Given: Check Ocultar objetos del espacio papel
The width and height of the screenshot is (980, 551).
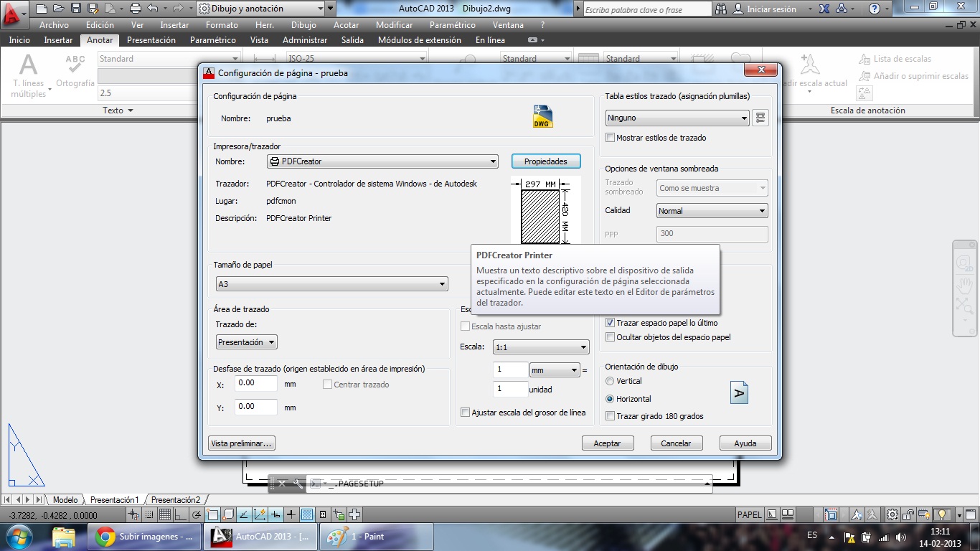Looking at the screenshot, I should coord(611,337).
